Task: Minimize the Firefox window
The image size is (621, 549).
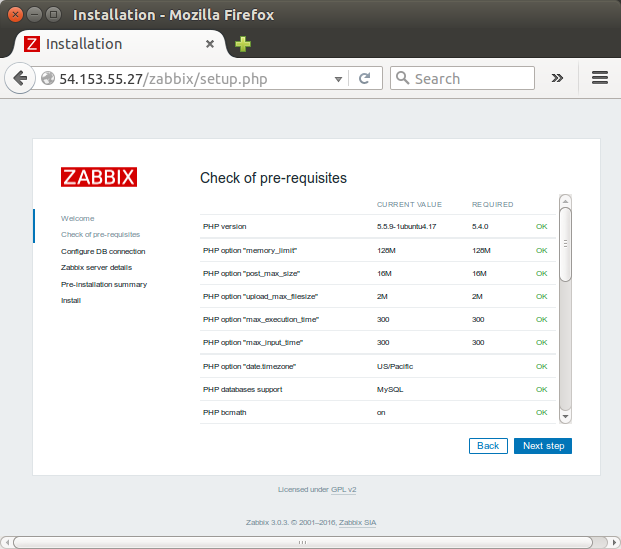Action: [x=34, y=15]
